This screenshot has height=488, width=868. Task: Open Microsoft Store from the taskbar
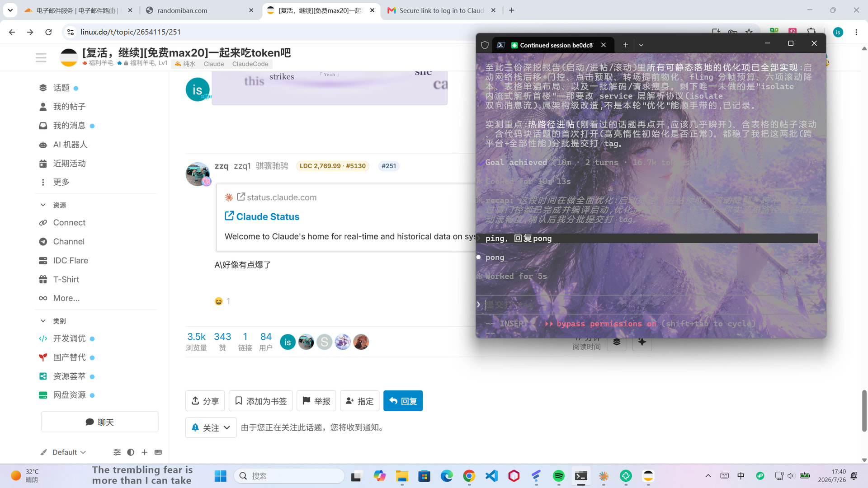tap(424, 476)
